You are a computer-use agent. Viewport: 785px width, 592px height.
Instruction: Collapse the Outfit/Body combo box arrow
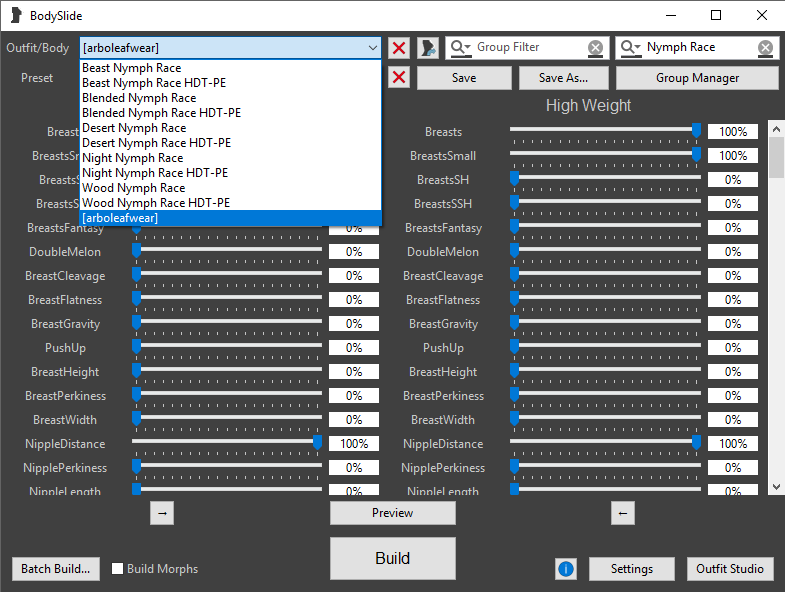coord(372,48)
